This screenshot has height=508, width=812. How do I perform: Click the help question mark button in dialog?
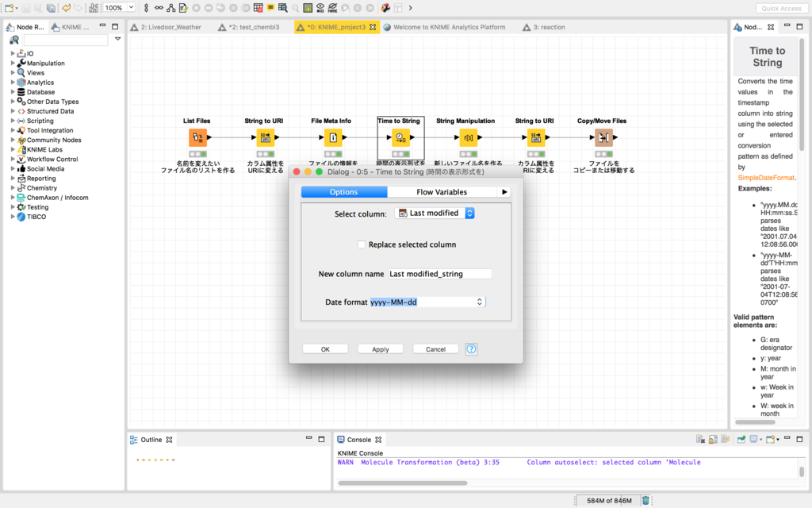pyautogui.click(x=471, y=349)
